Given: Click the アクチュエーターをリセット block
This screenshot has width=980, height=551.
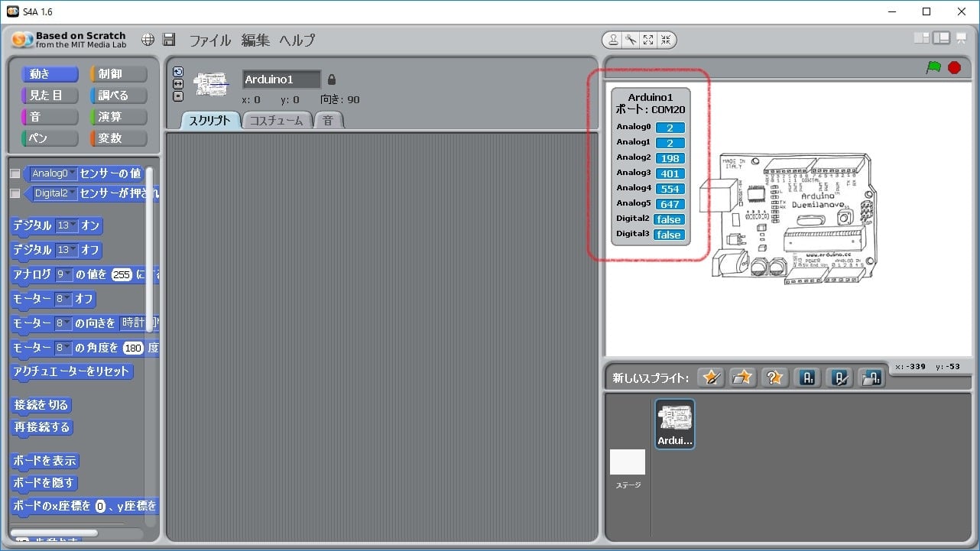Looking at the screenshot, I should 72,372.
